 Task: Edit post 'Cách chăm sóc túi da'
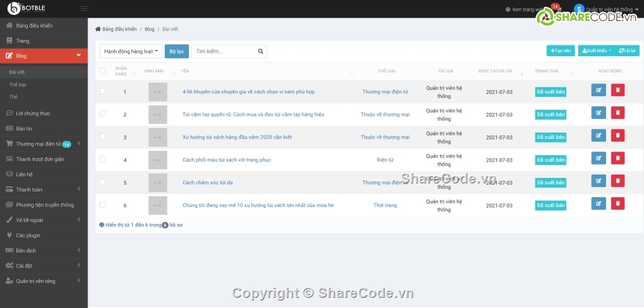[x=599, y=181]
